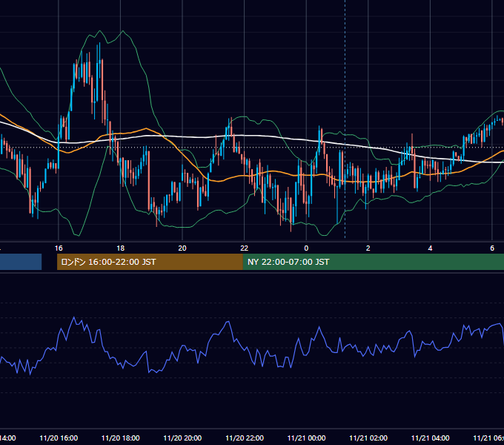
Task: Click the 11/21 02:00 date label
Action: tap(368, 438)
